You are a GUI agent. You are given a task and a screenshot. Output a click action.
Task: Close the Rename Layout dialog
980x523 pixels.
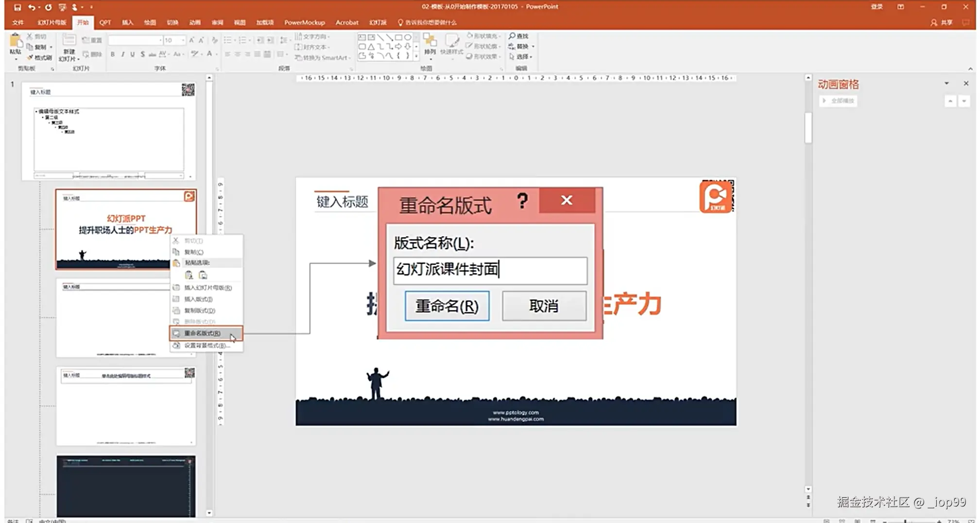pyautogui.click(x=567, y=200)
